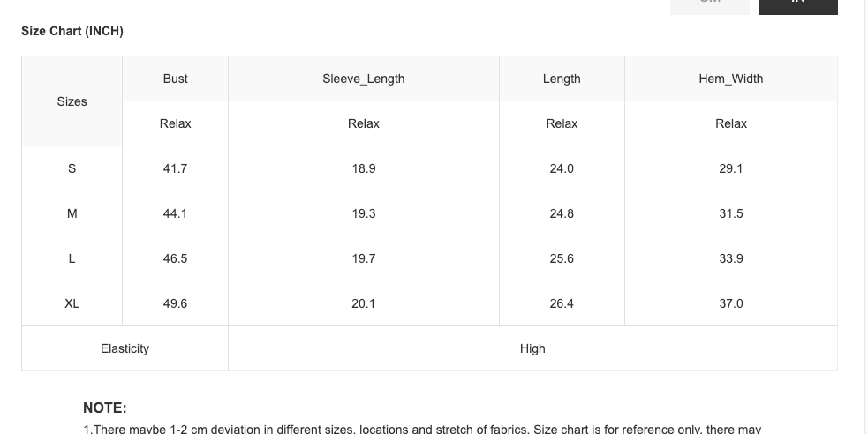Switch size chart units to CM
868x434 pixels.
point(709,5)
